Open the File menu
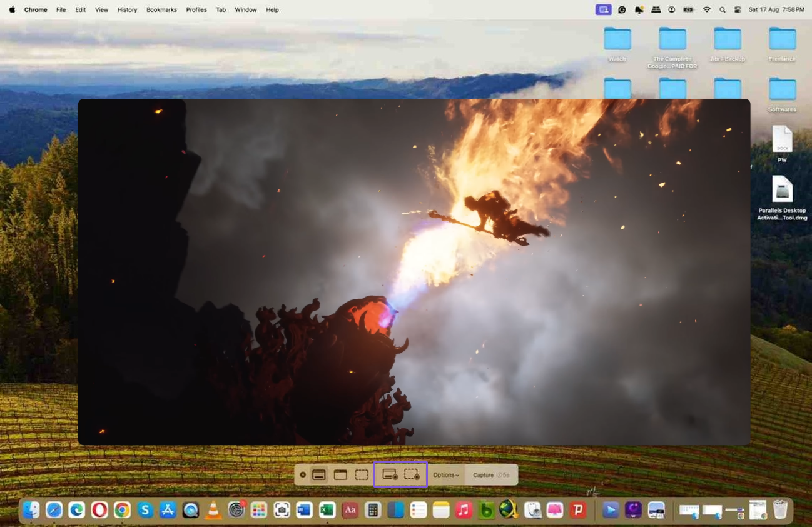Image resolution: width=812 pixels, height=527 pixels. pos(61,9)
